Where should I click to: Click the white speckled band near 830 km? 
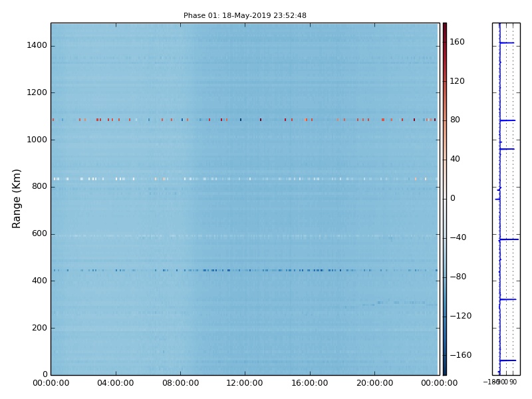pos(245,179)
